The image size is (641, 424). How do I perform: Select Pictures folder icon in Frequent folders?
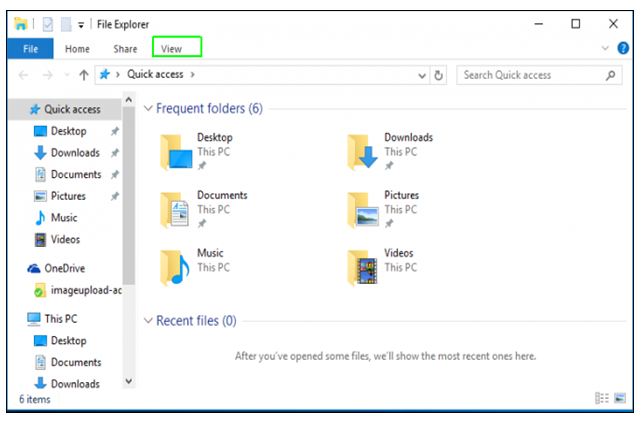tap(363, 209)
